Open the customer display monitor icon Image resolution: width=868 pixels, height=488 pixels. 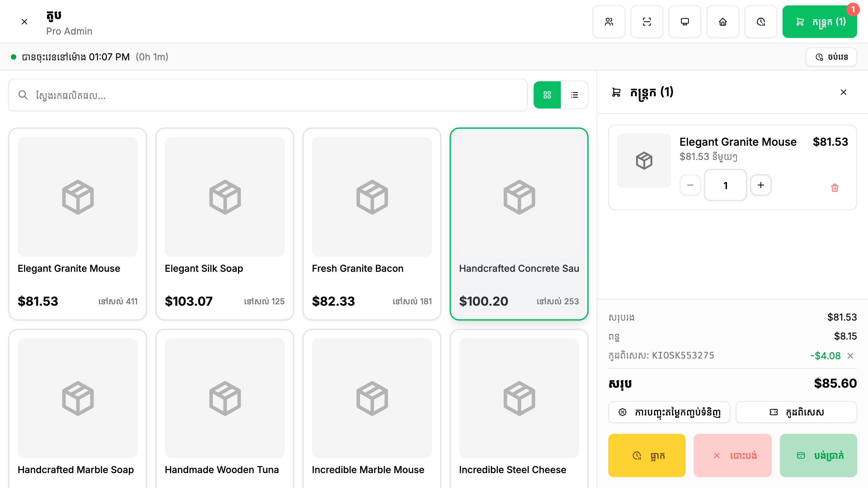685,22
